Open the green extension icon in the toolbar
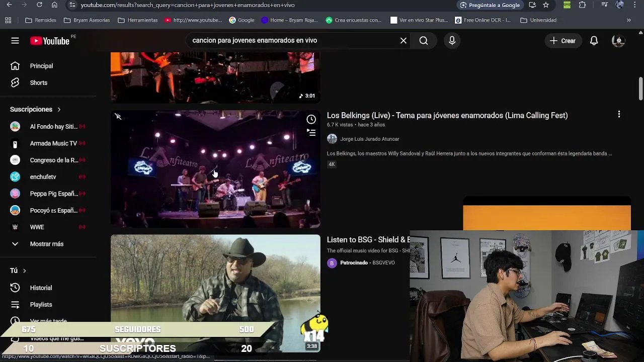The height and width of the screenshot is (362, 644). pyautogui.click(x=567, y=5)
